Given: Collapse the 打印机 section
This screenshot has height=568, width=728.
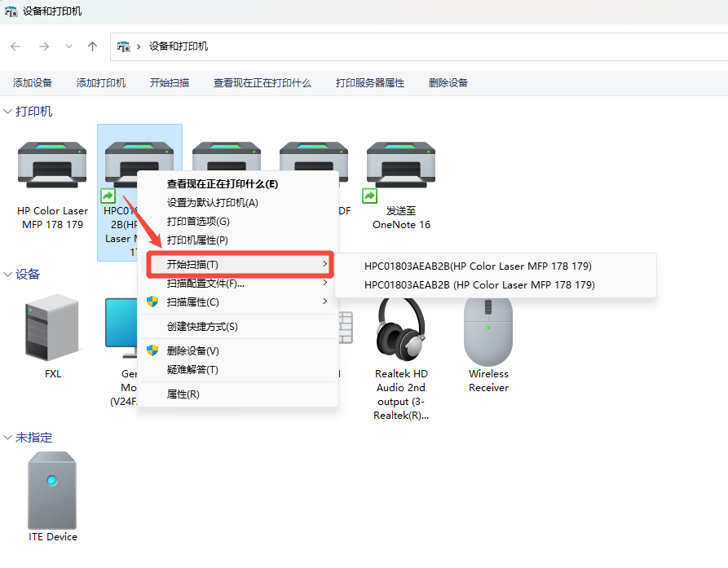Looking at the screenshot, I should click(x=7, y=112).
